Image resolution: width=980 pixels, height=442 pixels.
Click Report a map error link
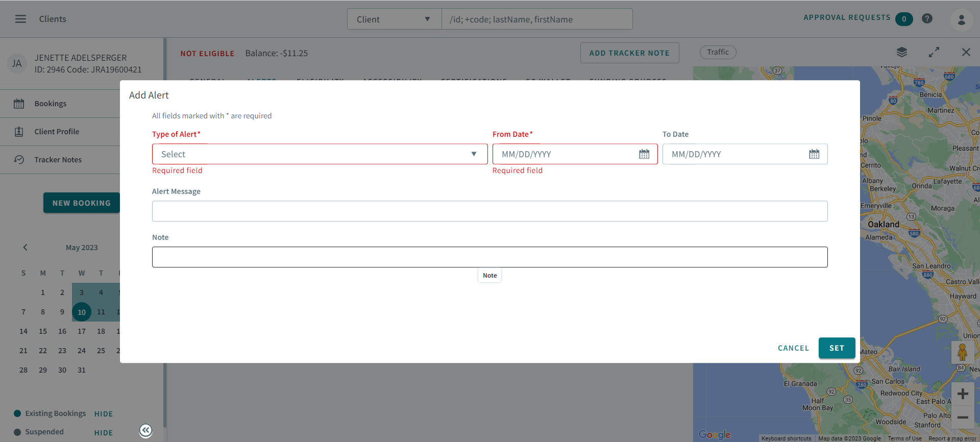pos(952,438)
